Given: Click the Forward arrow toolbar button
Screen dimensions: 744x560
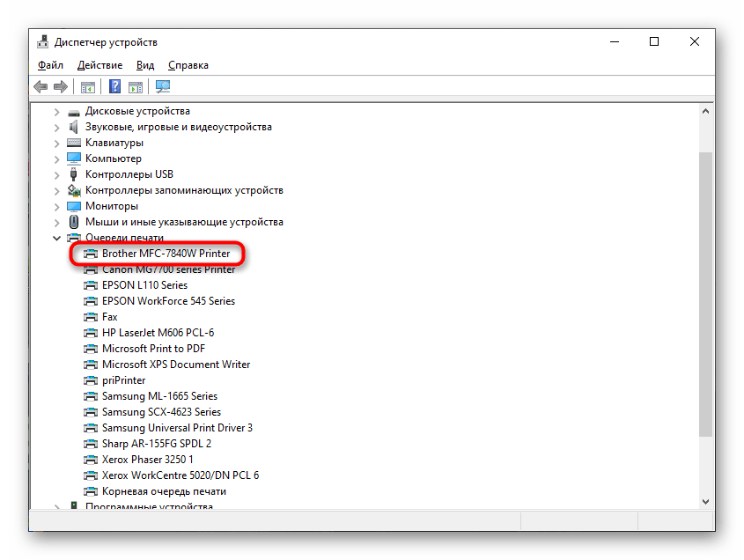Looking at the screenshot, I should [x=61, y=87].
